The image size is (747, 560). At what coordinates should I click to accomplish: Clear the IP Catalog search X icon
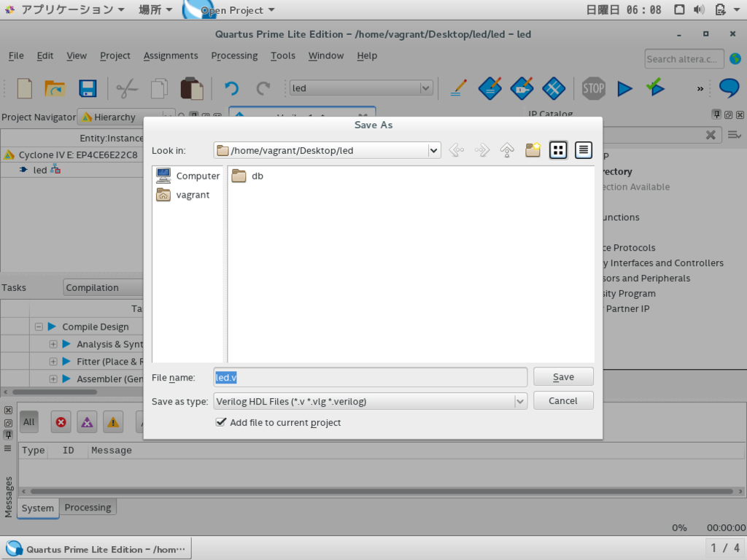(711, 135)
